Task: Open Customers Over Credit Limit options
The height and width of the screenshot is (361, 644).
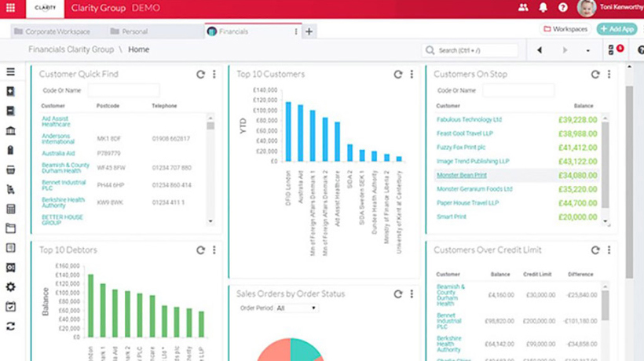Action: point(609,250)
